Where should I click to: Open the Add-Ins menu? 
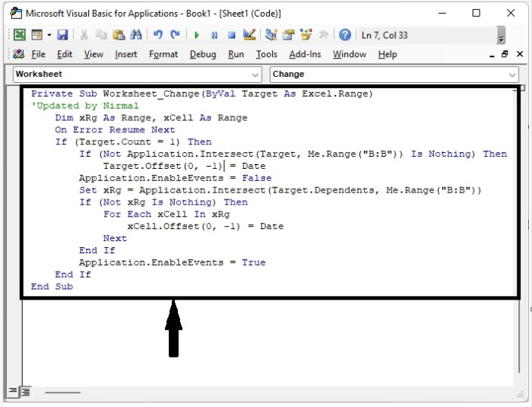[305, 54]
